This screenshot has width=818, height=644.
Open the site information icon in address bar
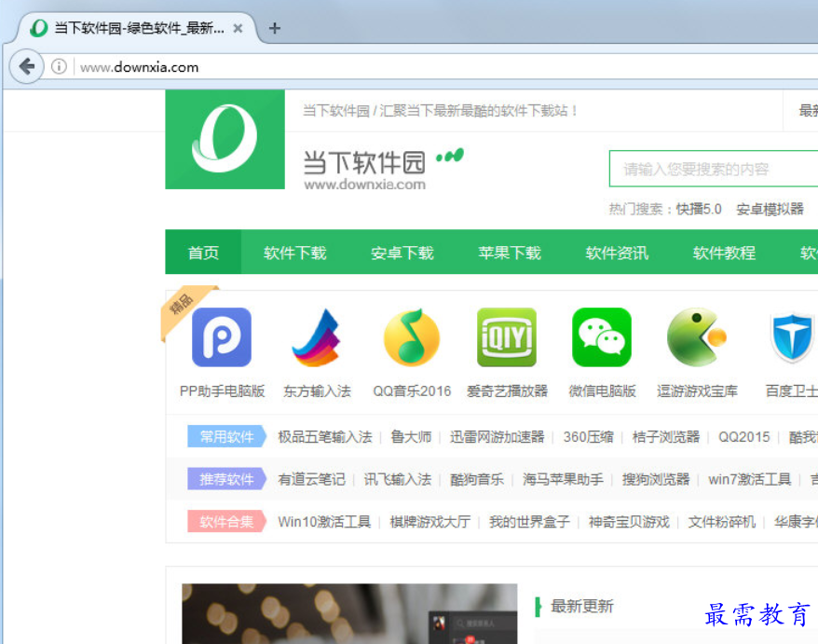[x=59, y=66]
